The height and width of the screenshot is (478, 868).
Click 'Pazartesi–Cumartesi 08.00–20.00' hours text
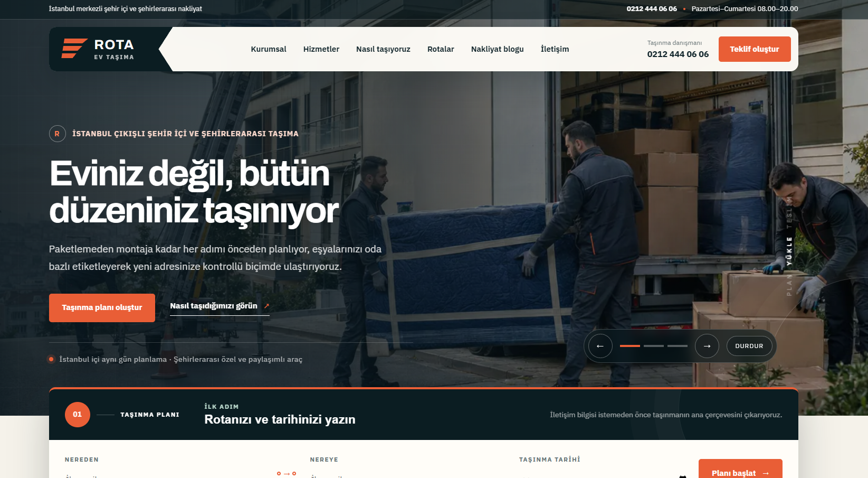tap(745, 9)
